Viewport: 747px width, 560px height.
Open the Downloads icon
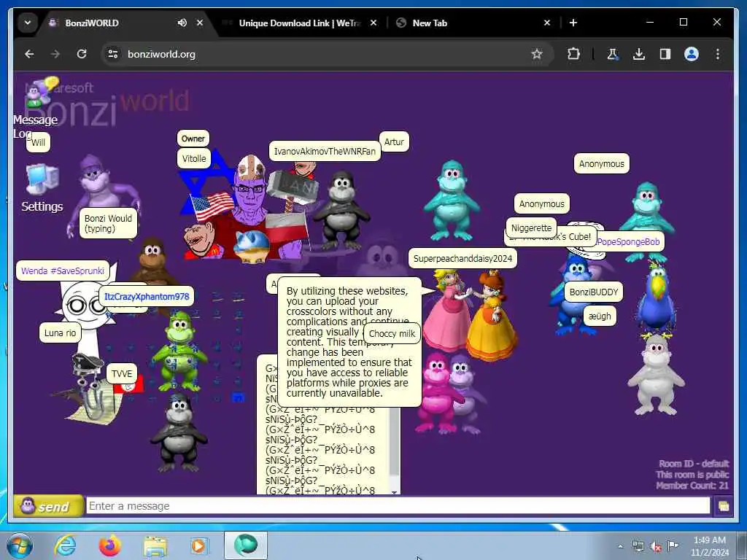(x=639, y=54)
